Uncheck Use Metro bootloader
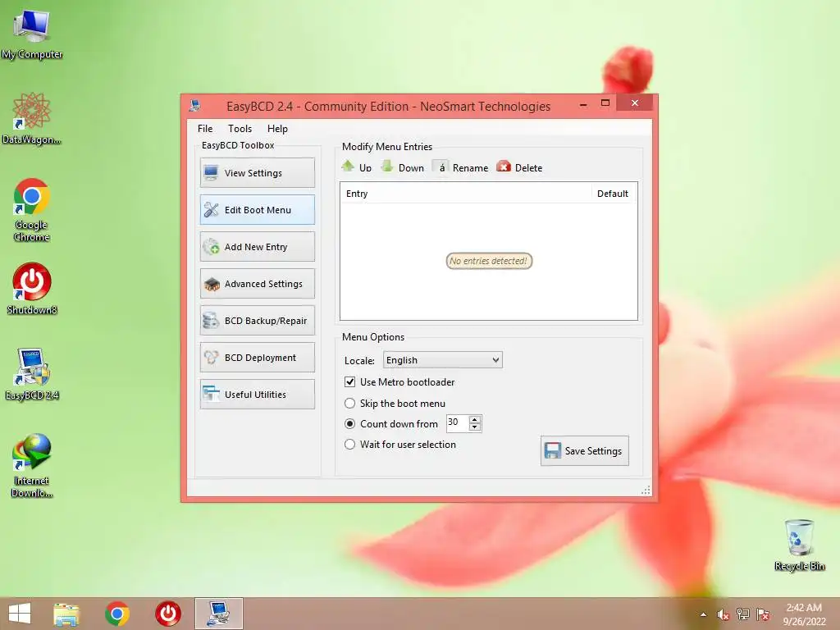 349,382
